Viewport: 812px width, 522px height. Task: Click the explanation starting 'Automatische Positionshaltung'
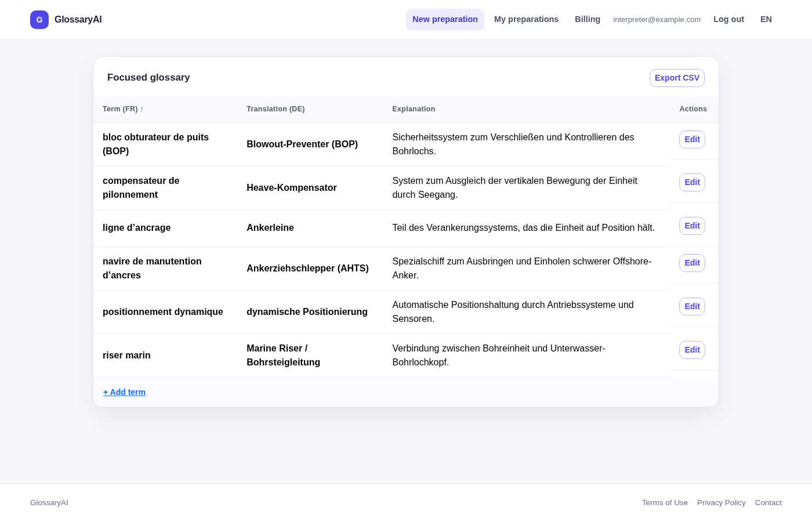point(513,312)
